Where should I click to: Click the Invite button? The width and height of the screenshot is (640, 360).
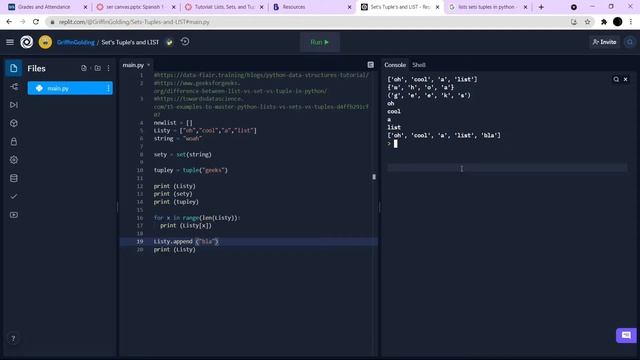coord(604,42)
